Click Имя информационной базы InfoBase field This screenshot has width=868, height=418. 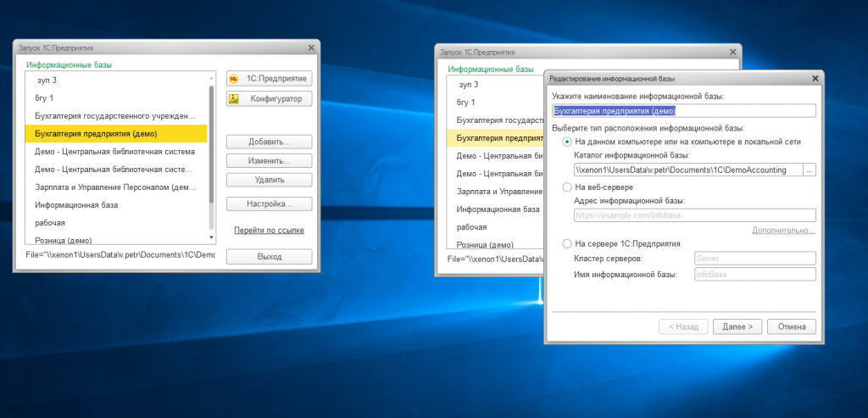pos(755,274)
